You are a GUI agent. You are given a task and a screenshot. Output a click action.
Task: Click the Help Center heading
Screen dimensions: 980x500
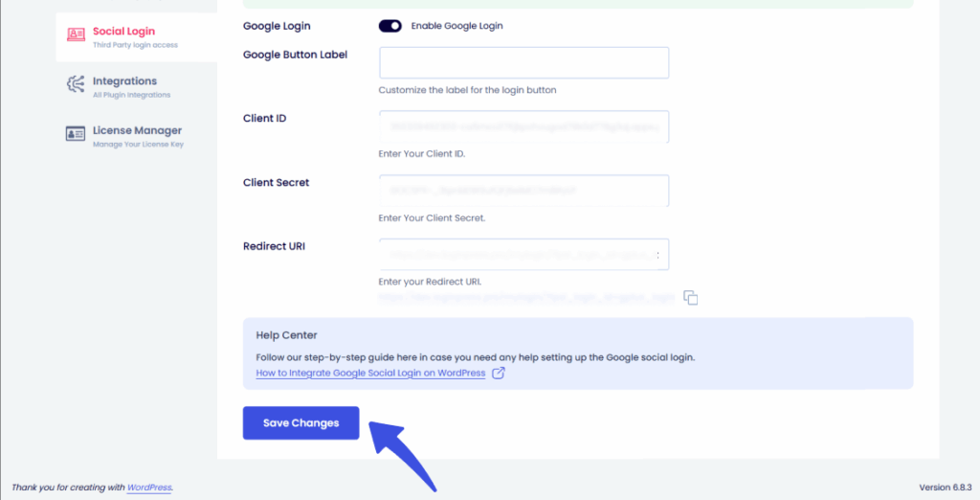pyautogui.click(x=286, y=335)
